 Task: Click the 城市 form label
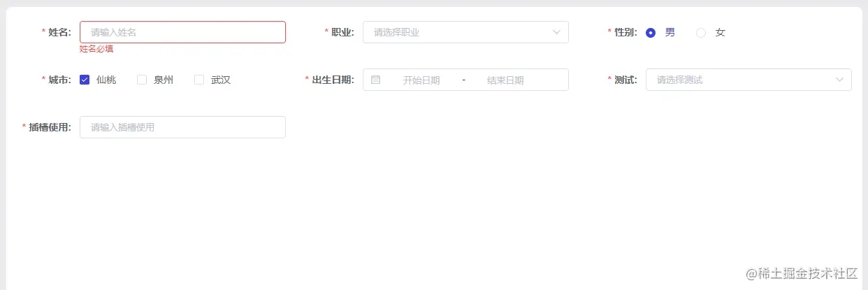coord(59,80)
